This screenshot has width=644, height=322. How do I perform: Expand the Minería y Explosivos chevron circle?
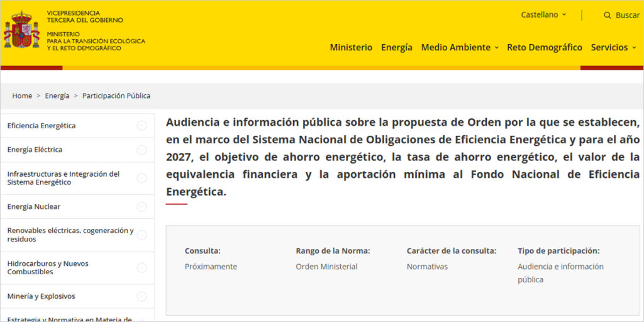[142, 296]
